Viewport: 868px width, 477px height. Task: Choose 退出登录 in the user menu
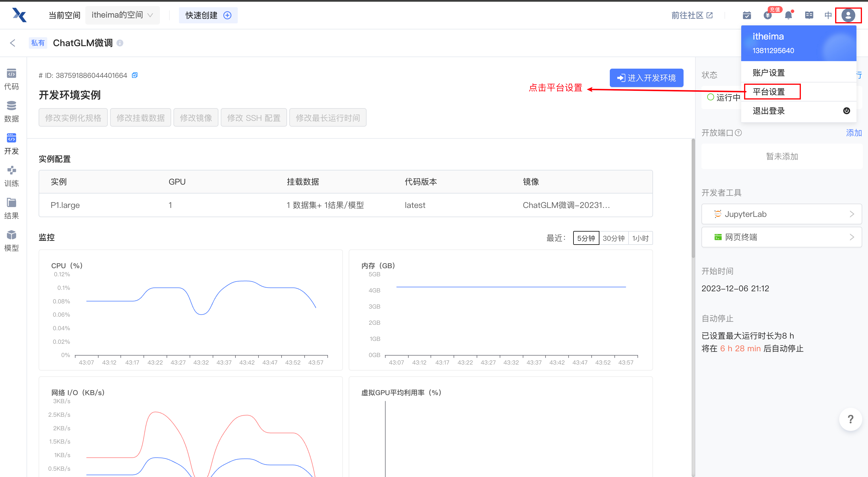(x=769, y=111)
